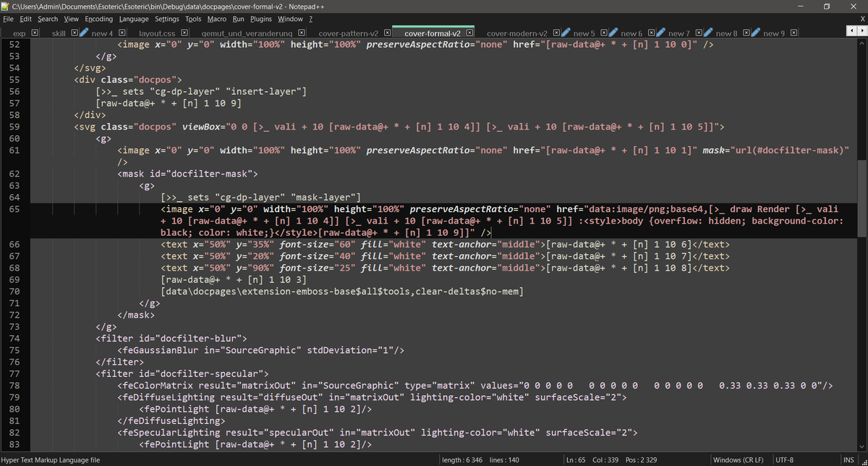Close the new 4 tab
Screen dimensions: 868x466
pos(122,33)
